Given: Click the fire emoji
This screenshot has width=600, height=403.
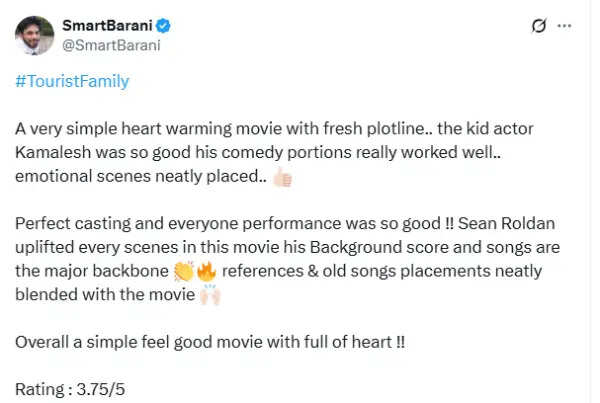Looking at the screenshot, I should point(206,270).
